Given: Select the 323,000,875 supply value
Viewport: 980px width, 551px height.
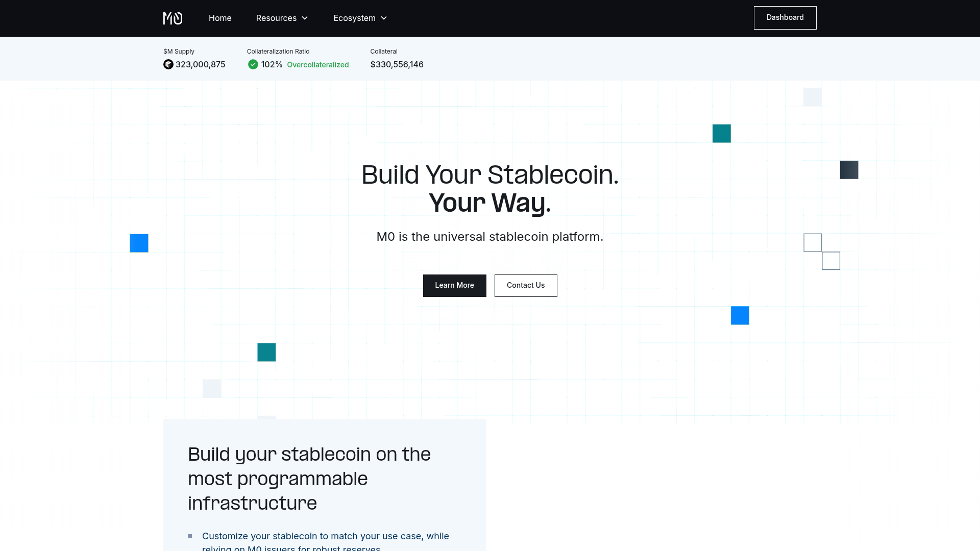Looking at the screenshot, I should coord(201,65).
